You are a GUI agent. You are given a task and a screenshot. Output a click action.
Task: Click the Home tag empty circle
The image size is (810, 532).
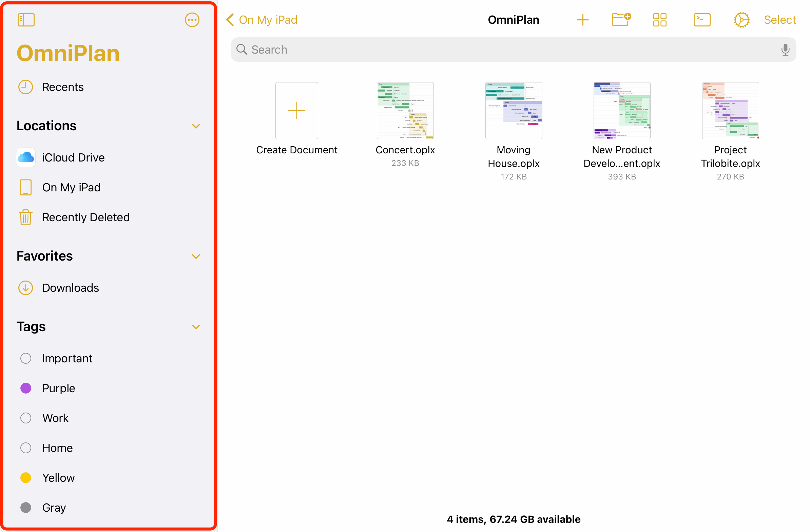[x=26, y=448]
